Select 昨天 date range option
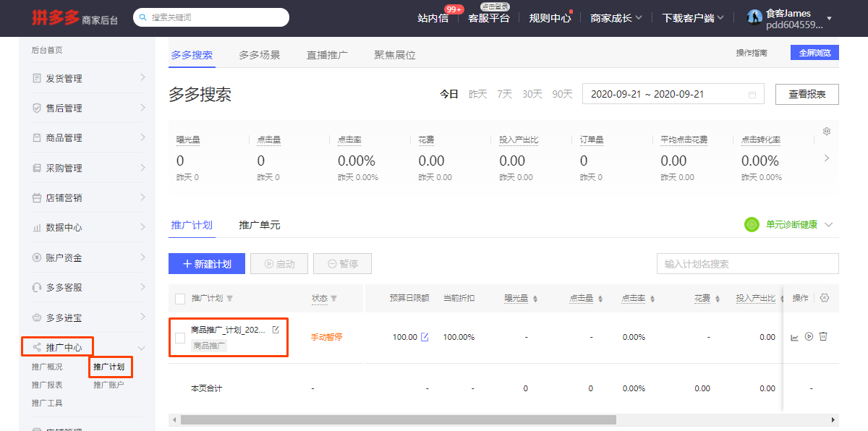The image size is (868, 431). click(x=478, y=94)
